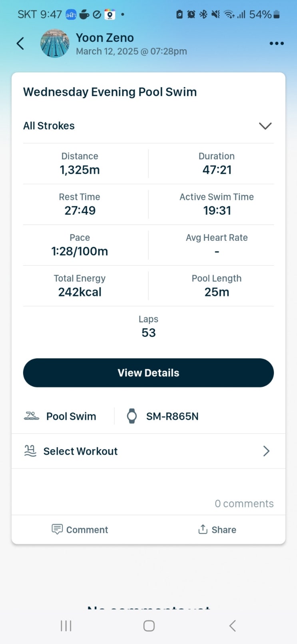Viewport: 297px width, 644px height.
Task: Open Select Workout chevron arrow
Action: tap(266, 451)
